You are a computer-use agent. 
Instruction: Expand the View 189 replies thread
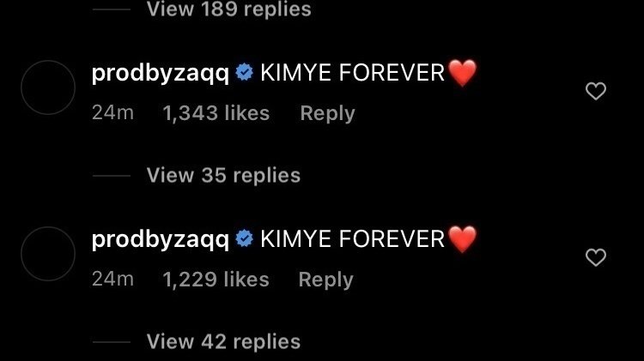228,9
